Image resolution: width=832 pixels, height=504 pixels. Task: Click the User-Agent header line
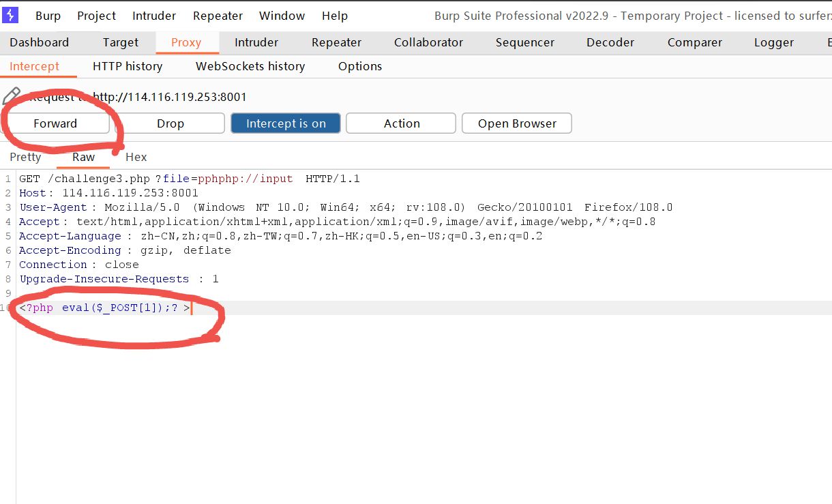346,207
